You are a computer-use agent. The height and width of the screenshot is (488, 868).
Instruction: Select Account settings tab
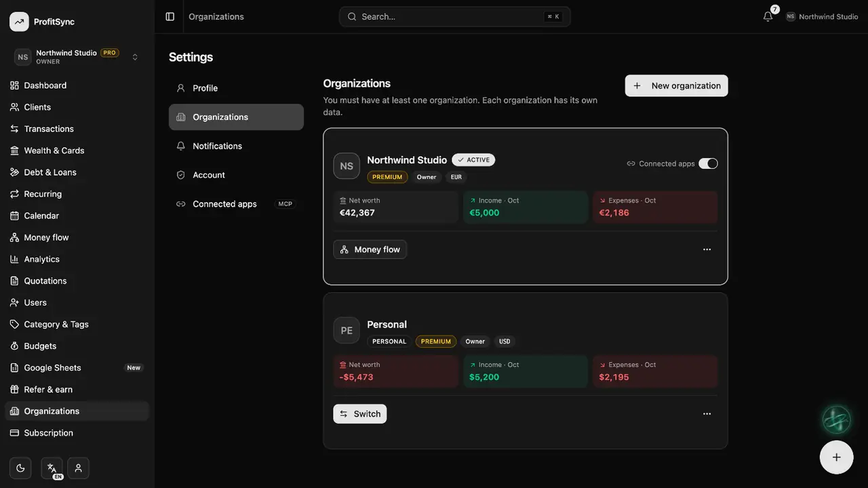[236, 175]
